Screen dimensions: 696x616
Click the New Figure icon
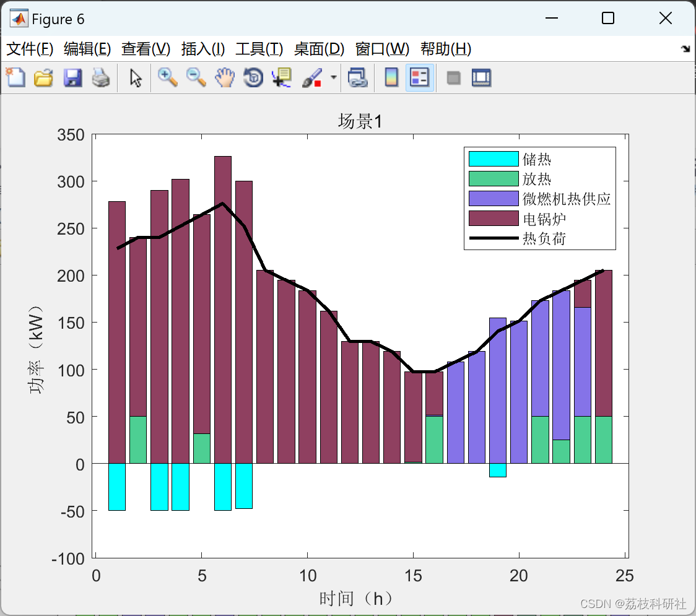pyautogui.click(x=15, y=77)
